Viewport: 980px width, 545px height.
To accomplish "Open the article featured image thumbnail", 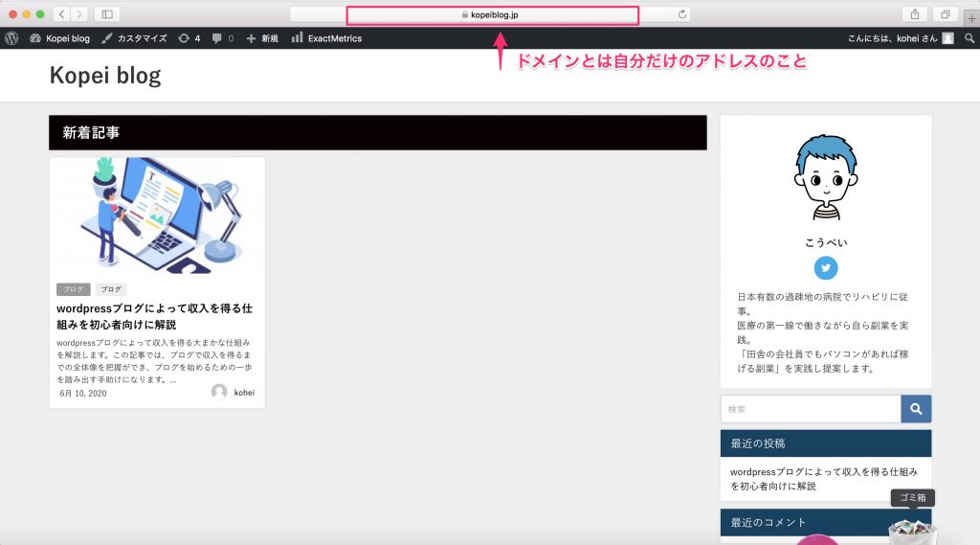I will tap(157, 216).
